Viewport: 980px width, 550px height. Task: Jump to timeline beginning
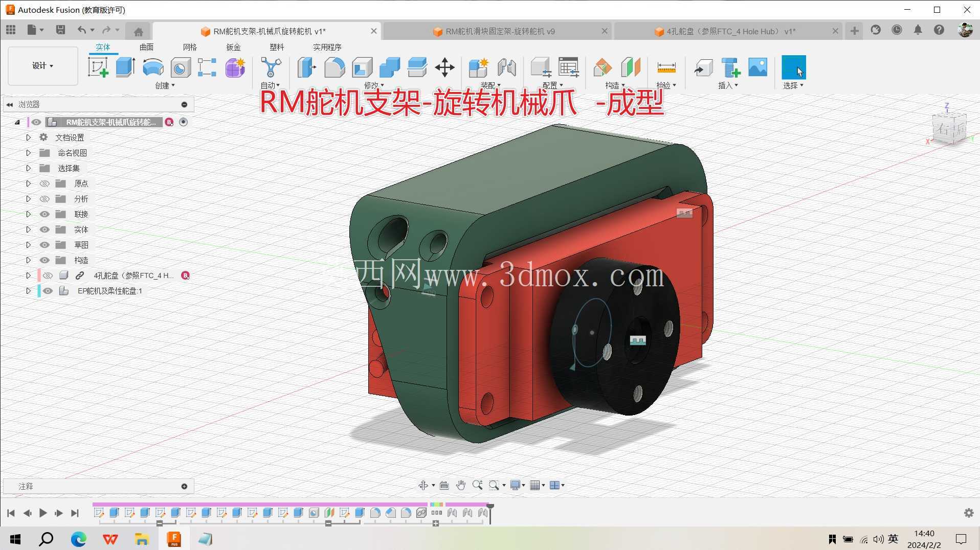click(x=11, y=513)
